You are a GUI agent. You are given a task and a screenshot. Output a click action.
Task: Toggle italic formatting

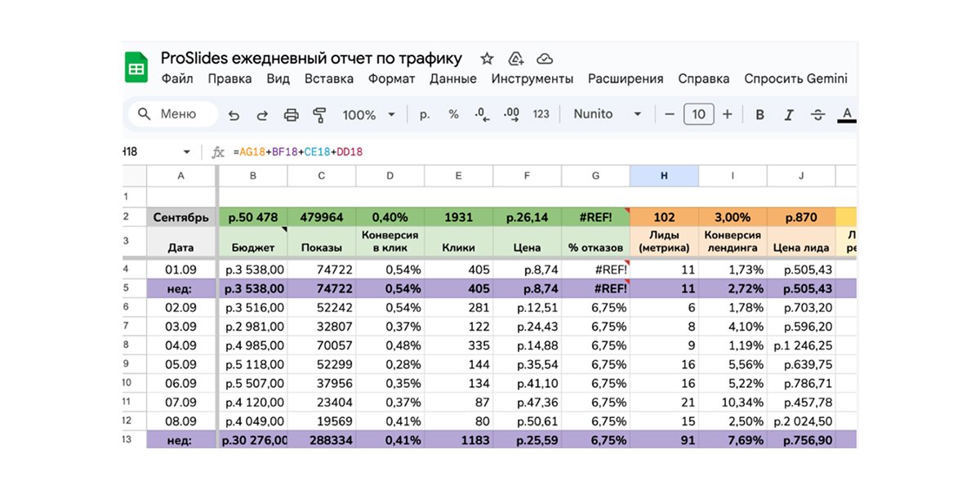788,115
